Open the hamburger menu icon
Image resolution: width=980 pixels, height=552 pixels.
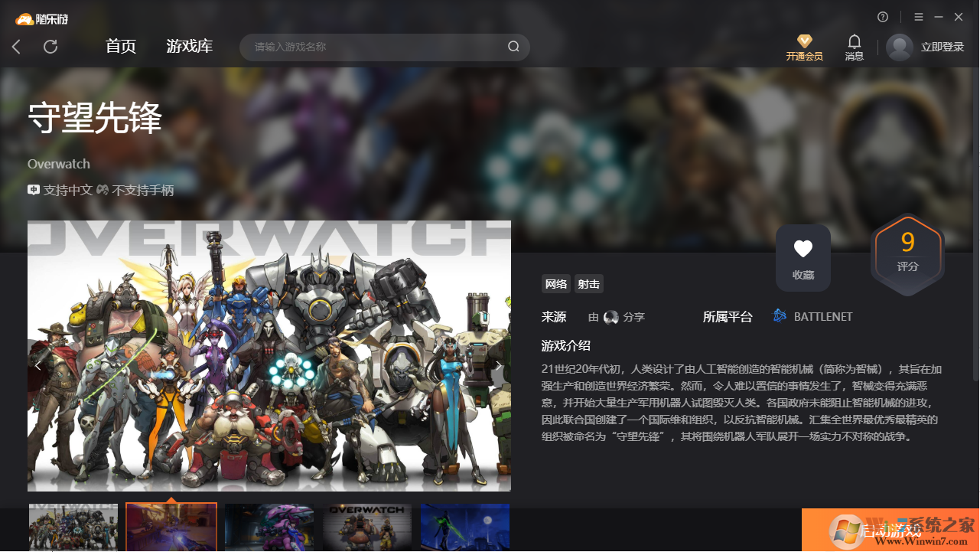click(x=918, y=16)
